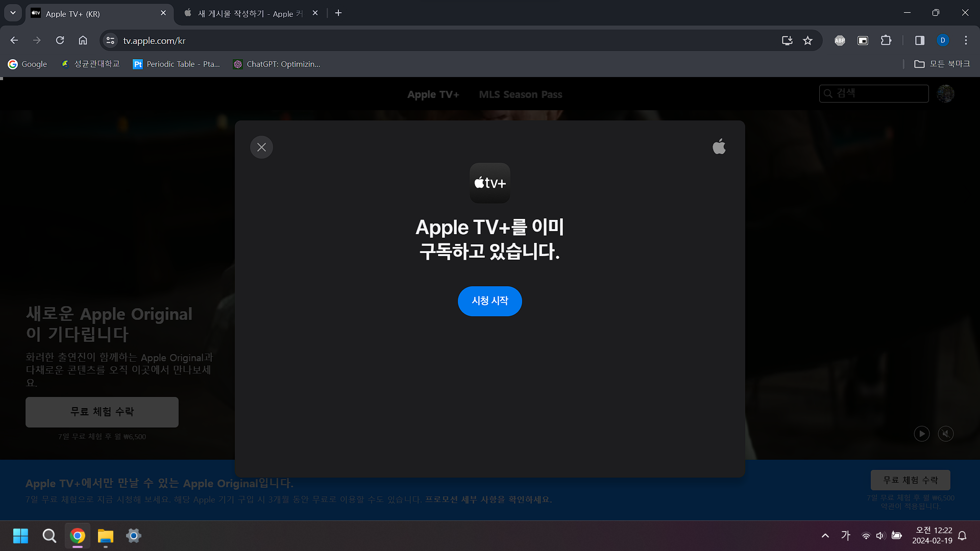Screen dimensions: 980x551
Task: Install app icon in address bar
Action: tap(787, 40)
